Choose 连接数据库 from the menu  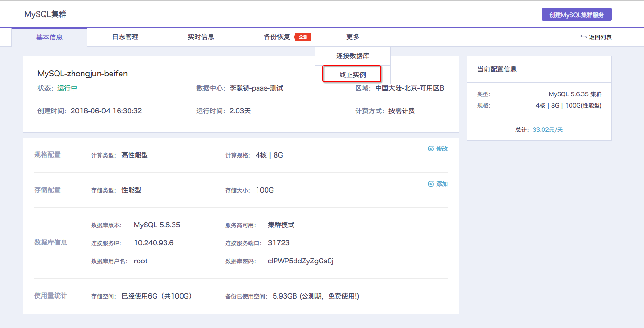(353, 56)
